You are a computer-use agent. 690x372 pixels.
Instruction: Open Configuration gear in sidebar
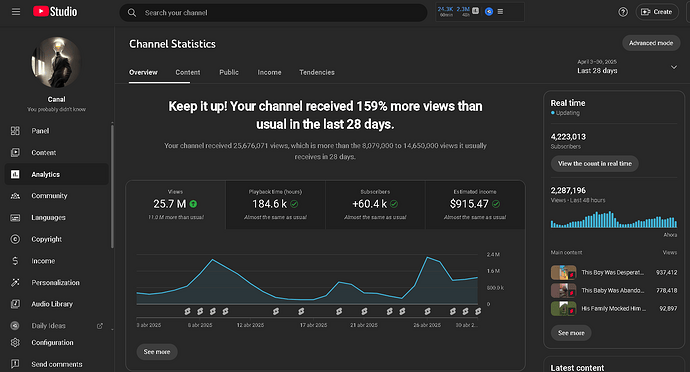(x=15, y=343)
